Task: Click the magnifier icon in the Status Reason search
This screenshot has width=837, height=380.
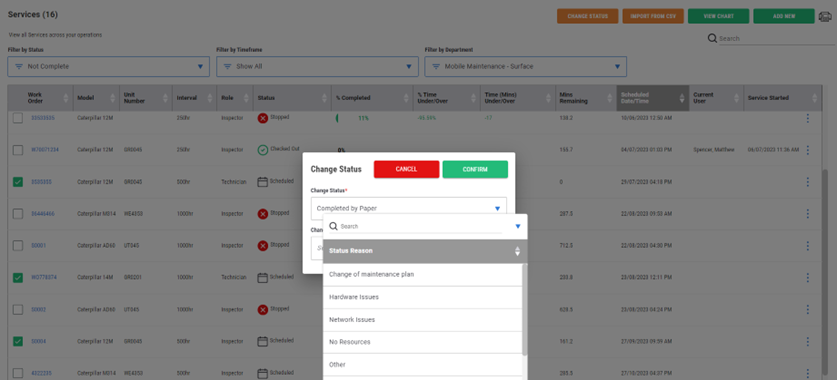Action: click(334, 226)
